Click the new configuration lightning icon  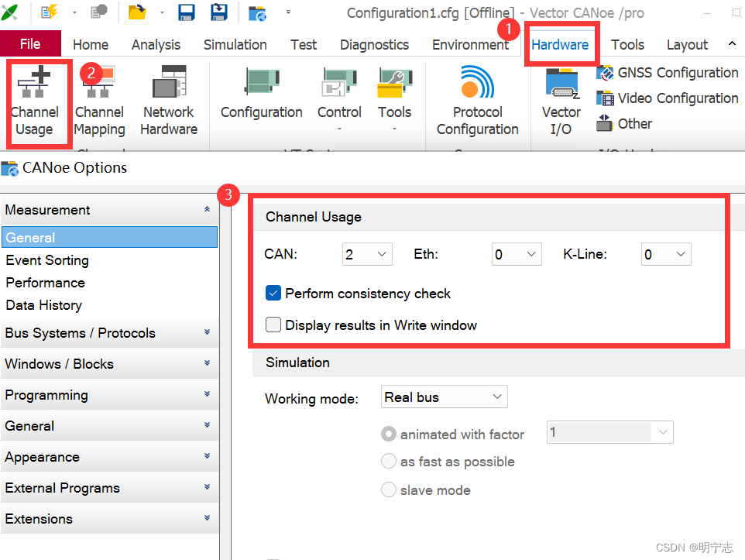coord(50,12)
